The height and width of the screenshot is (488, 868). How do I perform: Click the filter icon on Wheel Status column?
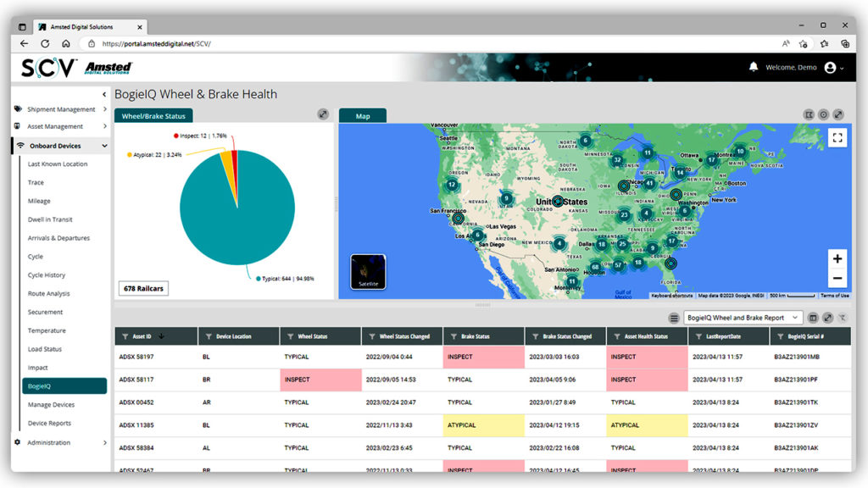tap(291, 336)
